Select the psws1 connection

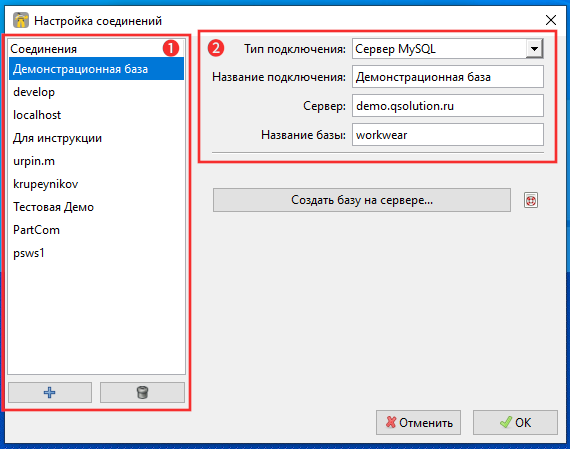pos(96,253)
